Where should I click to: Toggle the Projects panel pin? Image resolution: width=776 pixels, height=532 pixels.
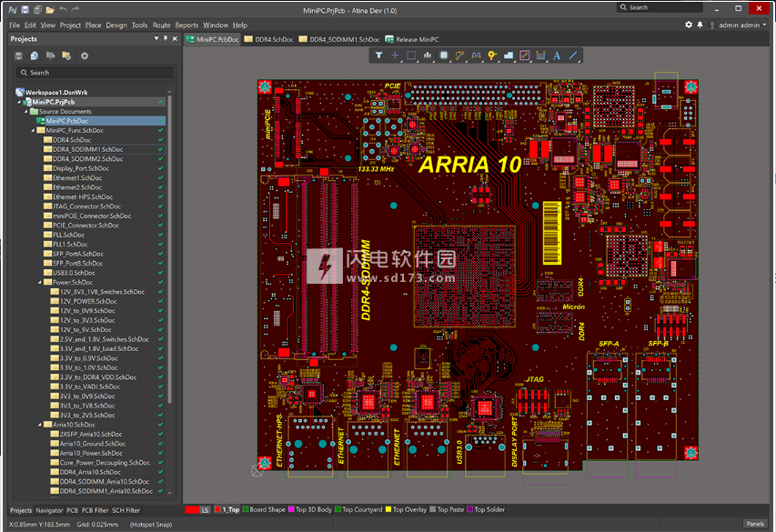coord(166,38)
